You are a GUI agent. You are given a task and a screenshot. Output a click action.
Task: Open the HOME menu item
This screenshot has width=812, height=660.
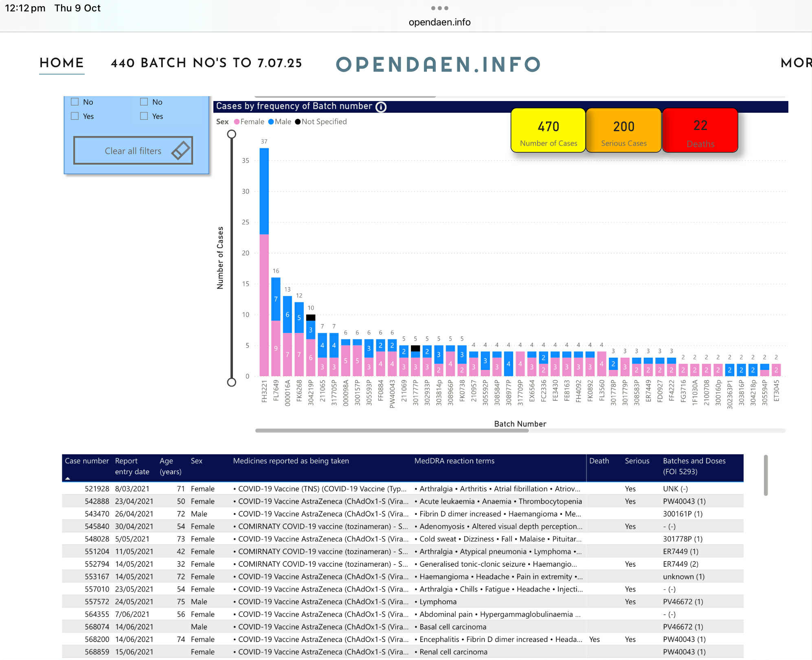pyautogui.click(x=61, y=63)
